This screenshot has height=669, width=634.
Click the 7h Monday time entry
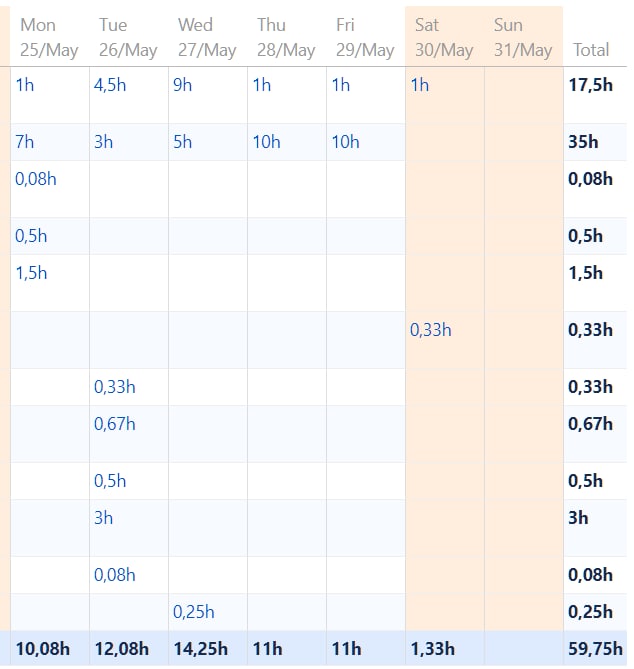click(25, 142)
